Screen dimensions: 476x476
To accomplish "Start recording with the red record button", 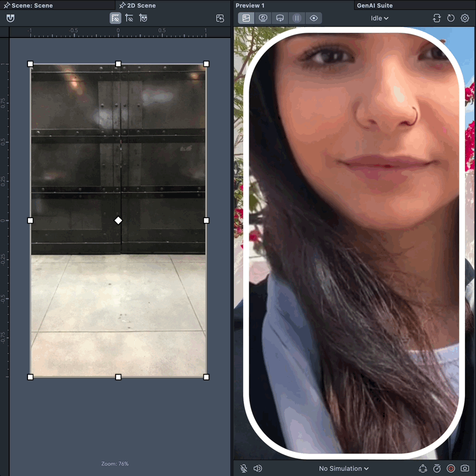I will tap(451, 468).
